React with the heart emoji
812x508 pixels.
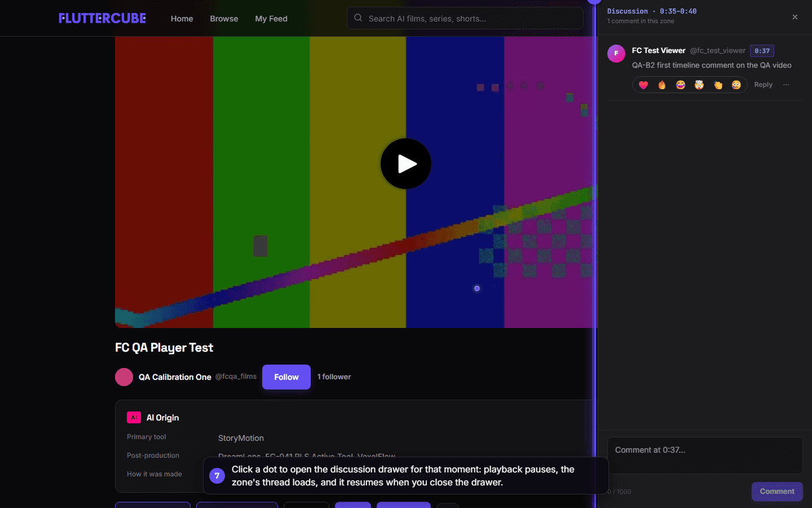643,85
